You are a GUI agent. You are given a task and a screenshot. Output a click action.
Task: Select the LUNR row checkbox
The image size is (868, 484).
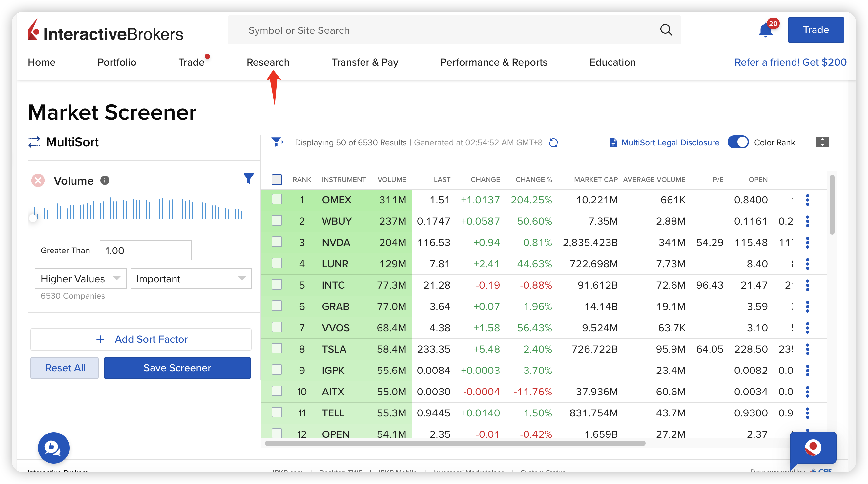click(x=277, y=263)
